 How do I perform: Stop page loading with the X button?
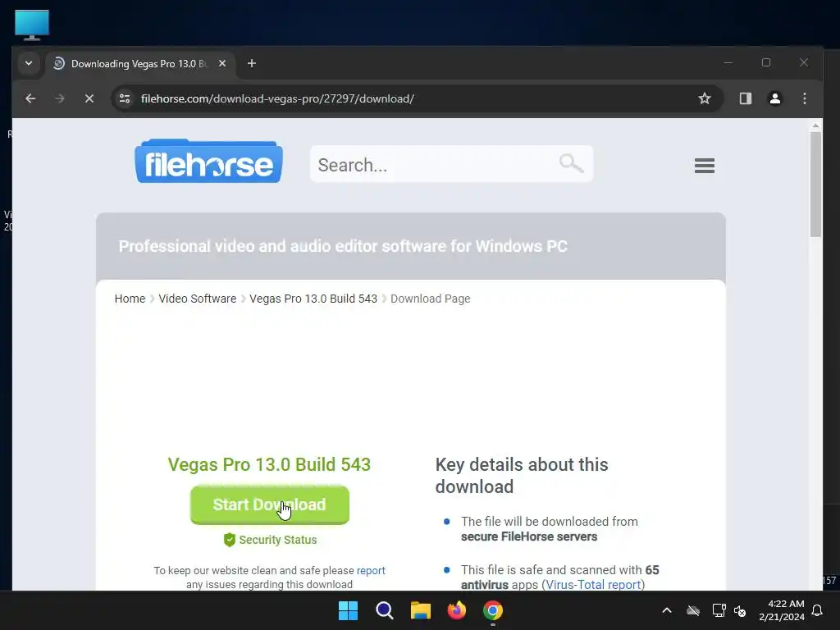[x=89, y=98]
